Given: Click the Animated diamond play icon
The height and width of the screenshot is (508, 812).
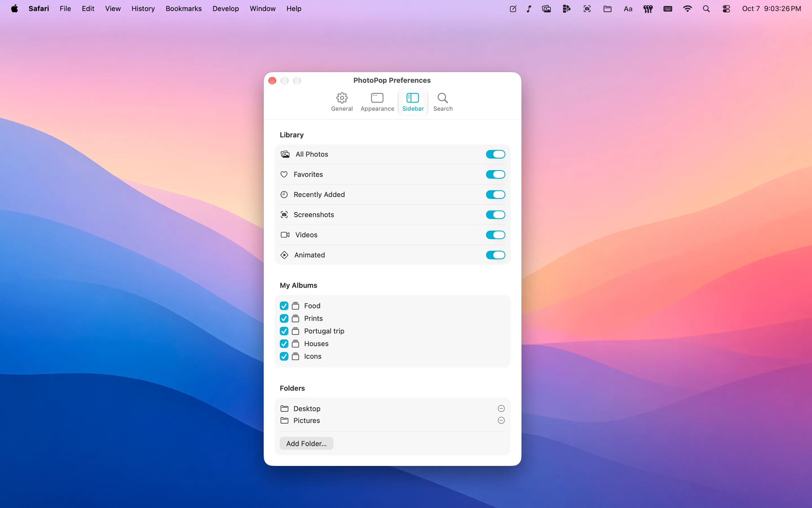Looking at the screenshot, I should (x=284, y=255).
